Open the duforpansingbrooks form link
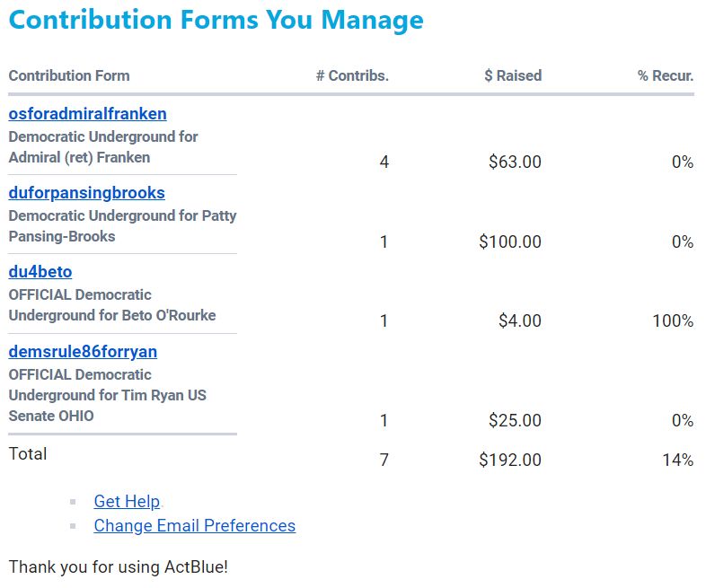This screenshot has height=588, width=706. (x=86, y=193)
